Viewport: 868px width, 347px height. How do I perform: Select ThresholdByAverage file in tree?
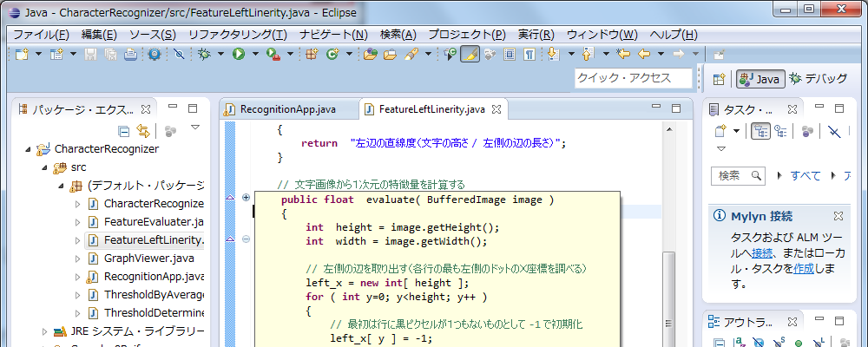(x=154, y=295)
